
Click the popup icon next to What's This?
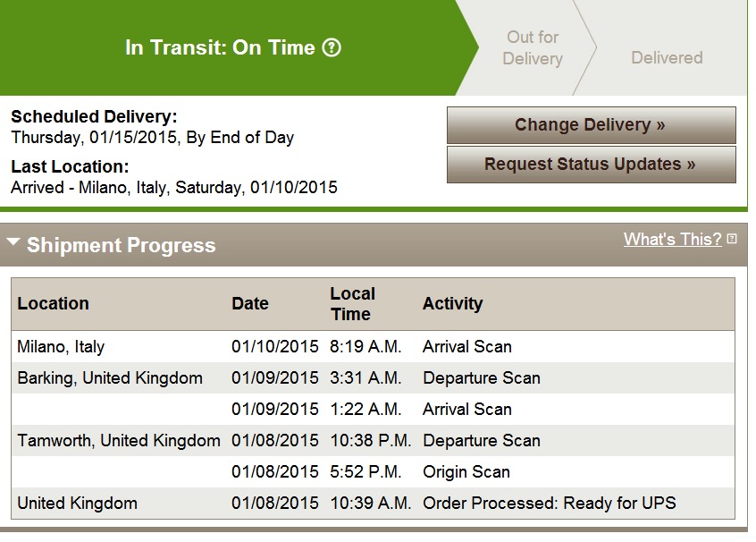731,239
